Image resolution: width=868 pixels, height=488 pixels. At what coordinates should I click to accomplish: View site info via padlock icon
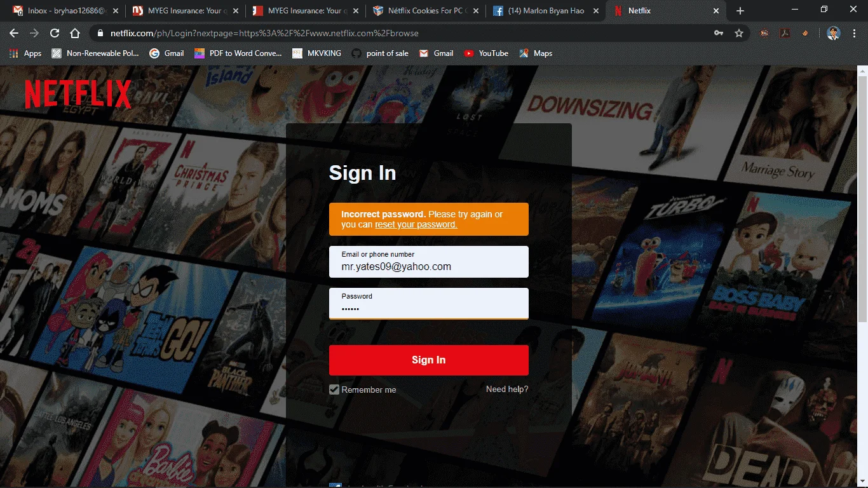click(x=100, y=33)
